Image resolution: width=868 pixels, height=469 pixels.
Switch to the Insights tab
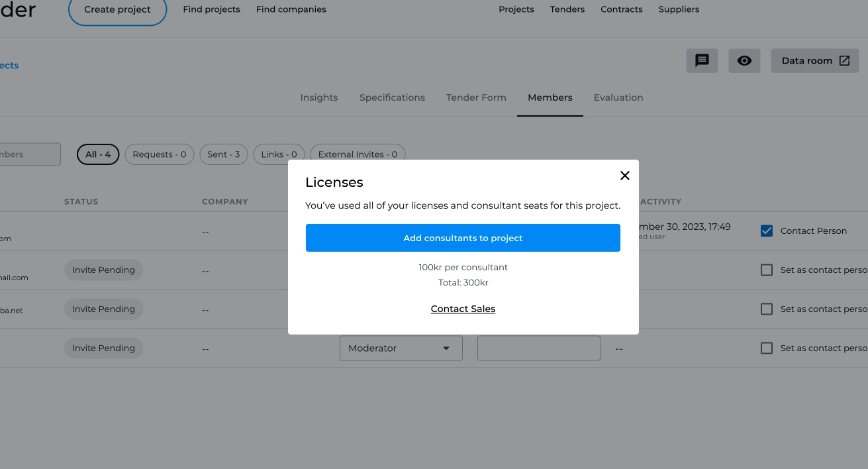(319, 97)
